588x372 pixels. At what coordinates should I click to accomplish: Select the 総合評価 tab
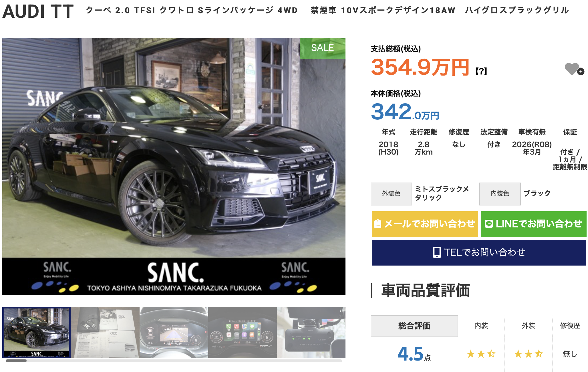(x=414, y=326)
